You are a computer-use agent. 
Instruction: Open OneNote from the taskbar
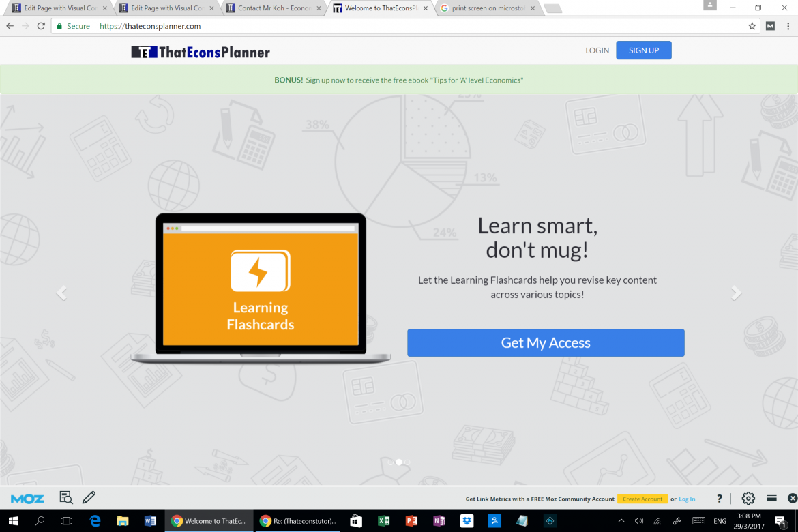(439, 521)
